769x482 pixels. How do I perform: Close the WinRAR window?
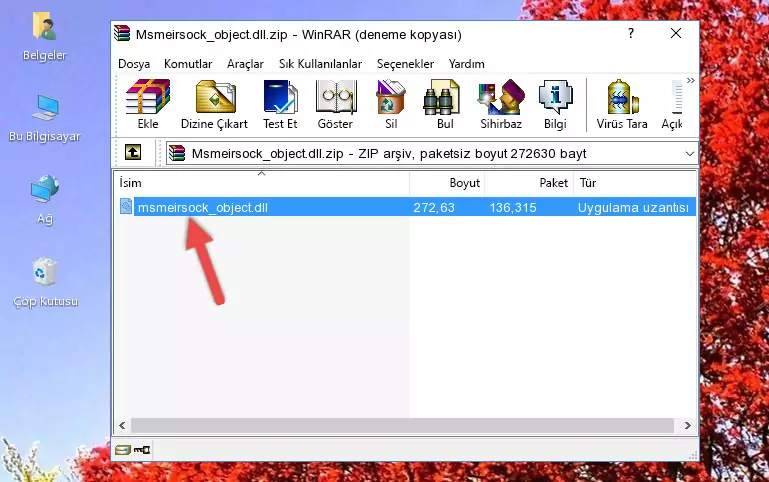pos(676,33)
